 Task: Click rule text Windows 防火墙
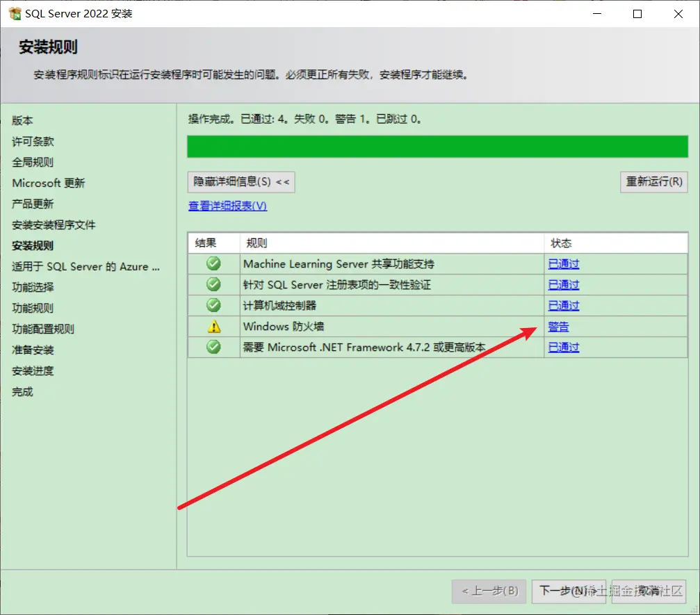(x=284, y=327)
